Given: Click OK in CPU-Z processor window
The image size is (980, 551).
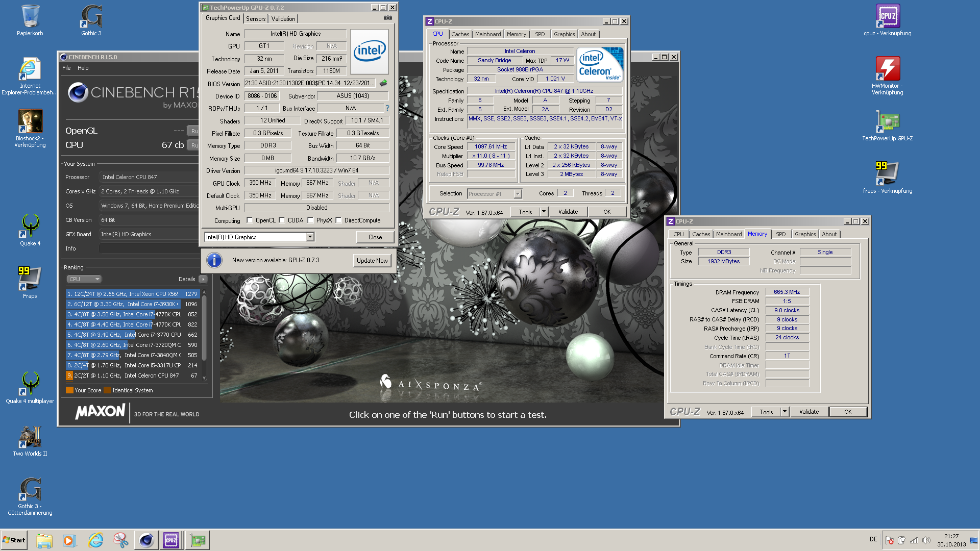Looking at the screenshot, I should tap(607, 212).
